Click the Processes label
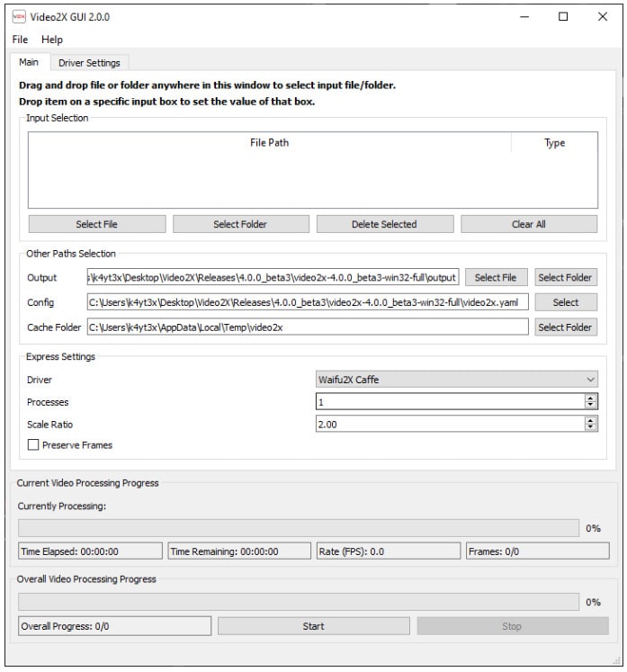 (48, 402)
